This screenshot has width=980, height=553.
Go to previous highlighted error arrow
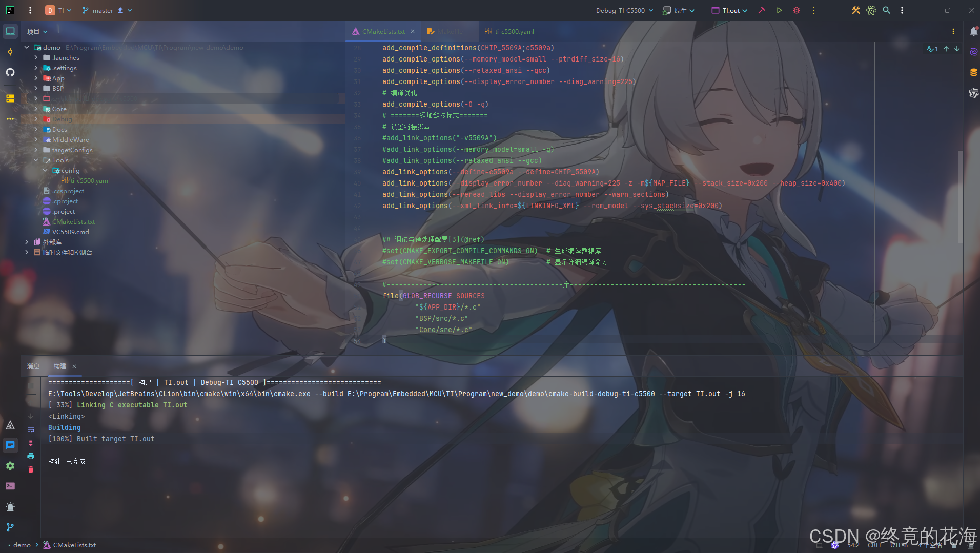pos(946,49)
